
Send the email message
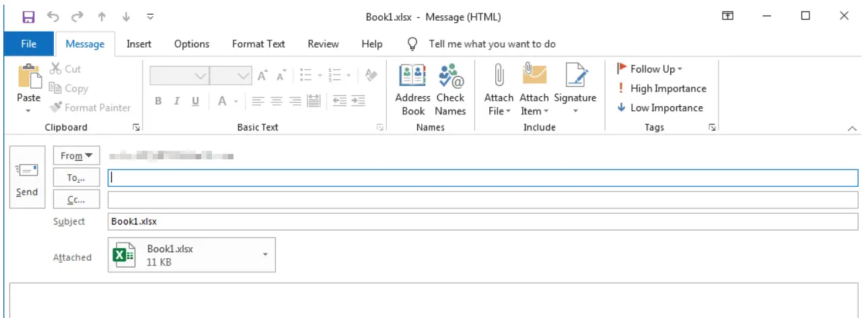tap(27, 177)
